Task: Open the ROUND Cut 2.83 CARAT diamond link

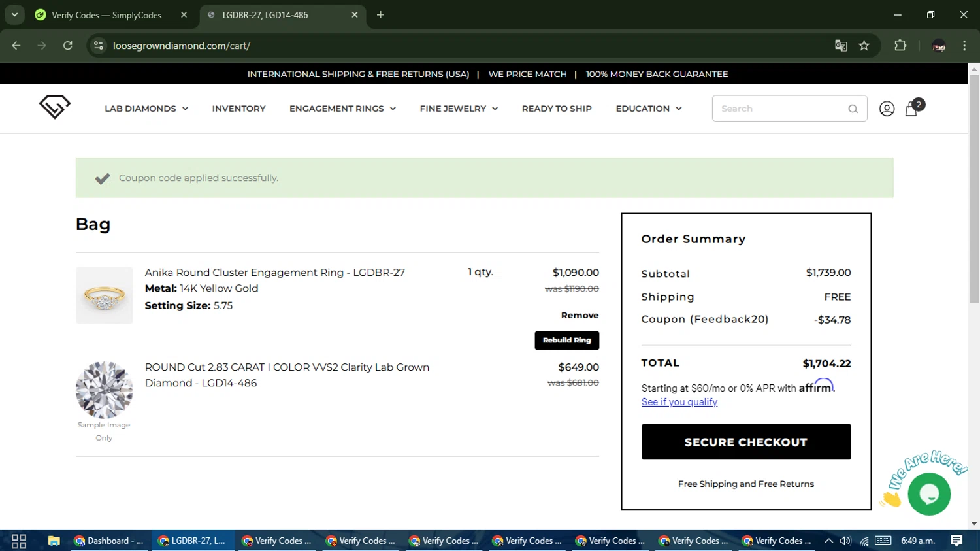Action: coord(287,375)
